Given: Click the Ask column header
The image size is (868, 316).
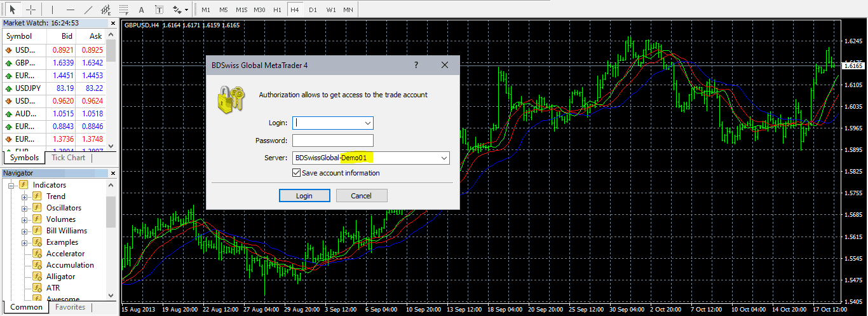Looking at the screenshot, I should [92, 36].
